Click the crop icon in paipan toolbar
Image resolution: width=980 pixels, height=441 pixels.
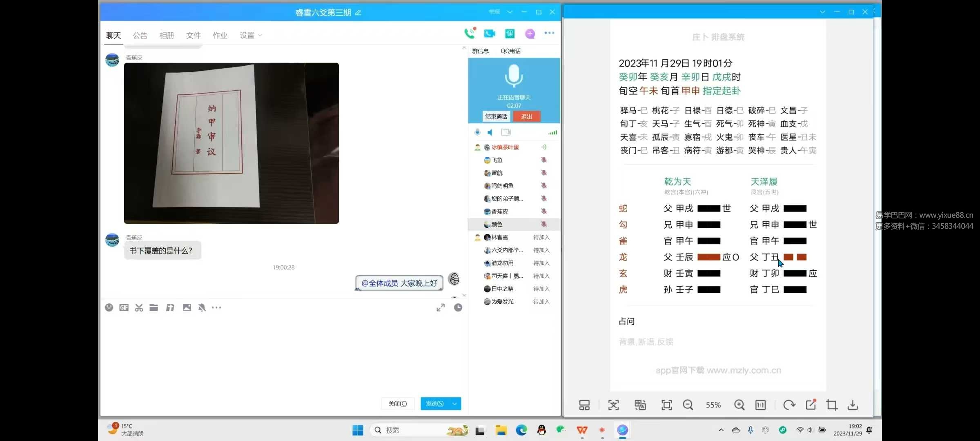(832, 405)
